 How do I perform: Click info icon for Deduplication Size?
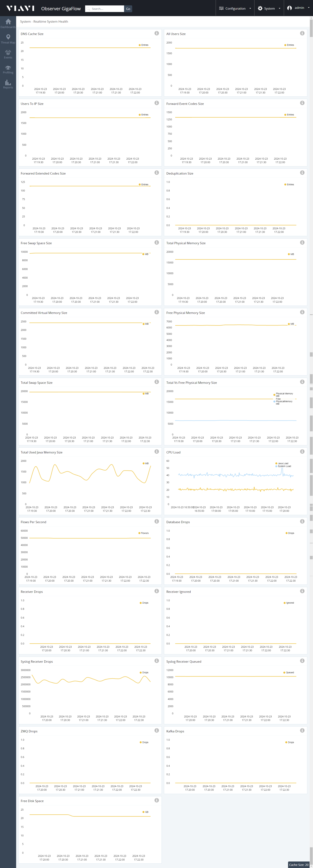302,173
